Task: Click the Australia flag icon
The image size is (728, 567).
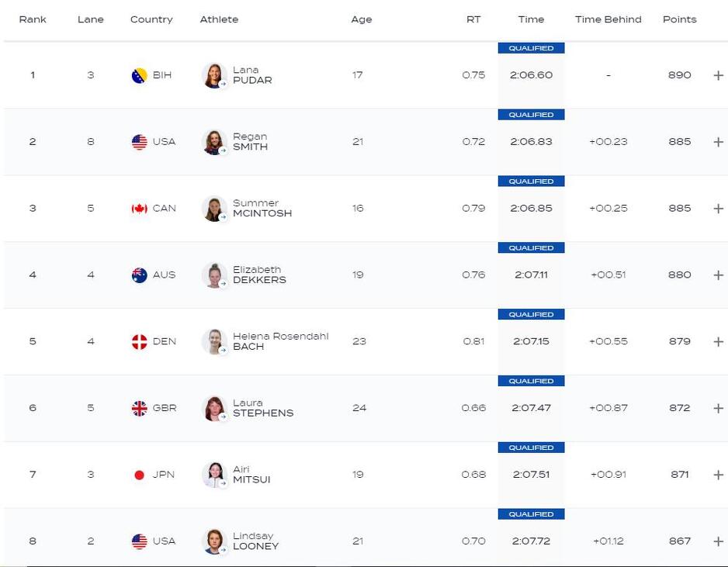Action: pyautogui.click(x=140, y=275)
